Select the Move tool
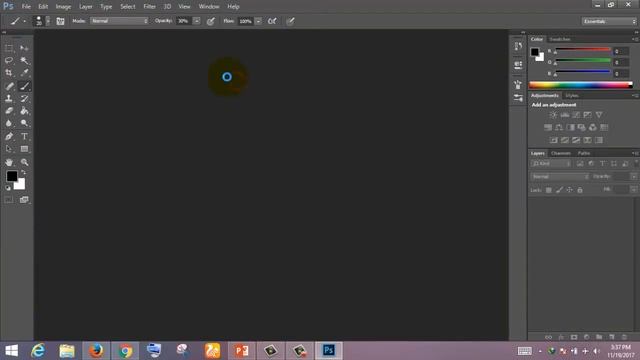The image size is (640, 360). pos(24,48)
